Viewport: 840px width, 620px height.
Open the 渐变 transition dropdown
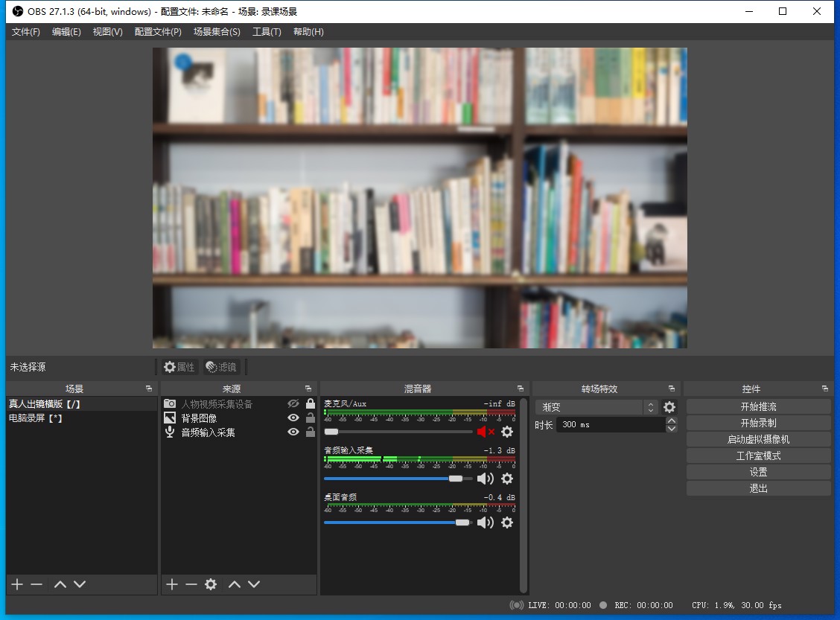pos(596,407)
